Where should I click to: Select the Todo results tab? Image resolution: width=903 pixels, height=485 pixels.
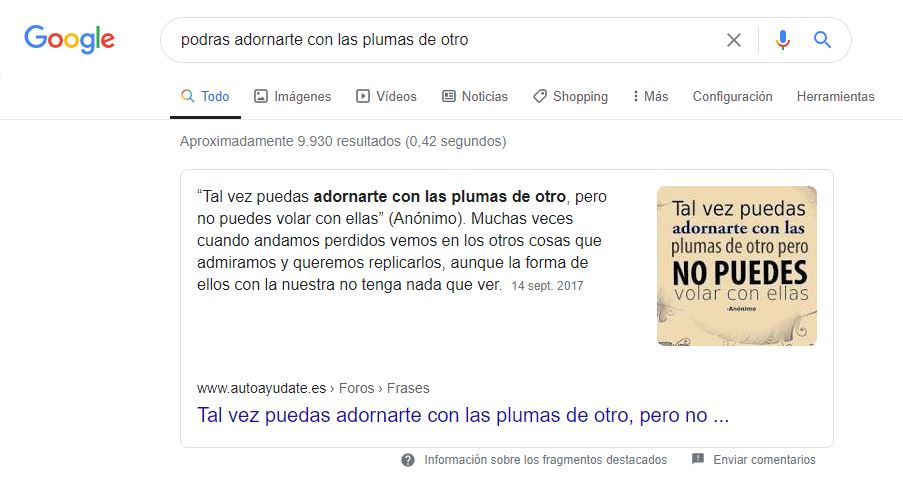click(x=205, y=96)
